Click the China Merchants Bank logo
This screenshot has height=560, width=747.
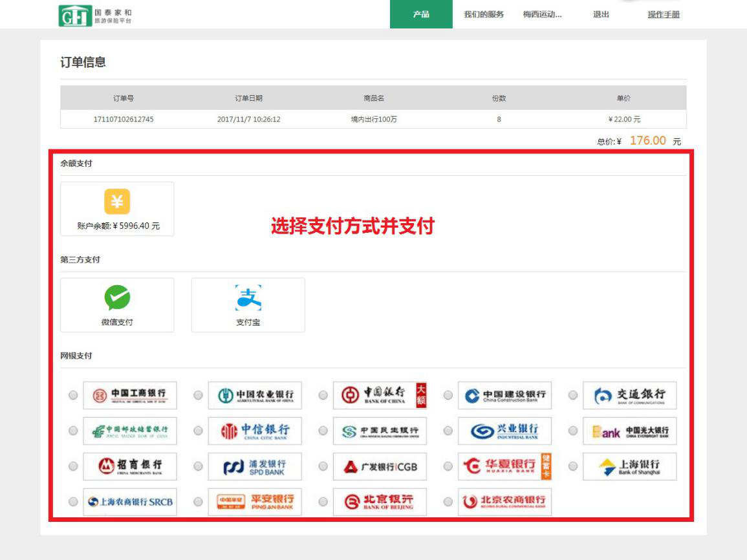coord(130,466)
